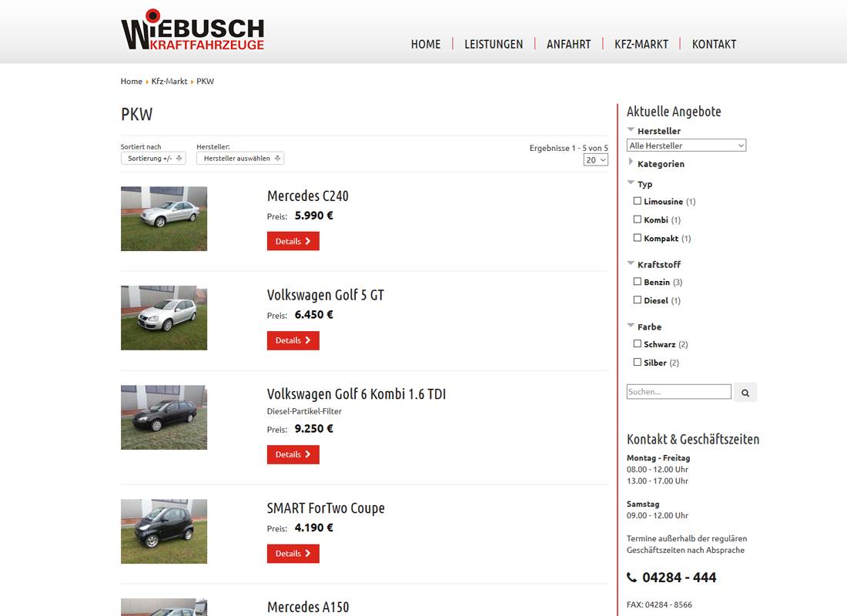Collapse the Hersteller filter section triangle
This screenshot has height=616, width=847.
[x=631, y=129]
